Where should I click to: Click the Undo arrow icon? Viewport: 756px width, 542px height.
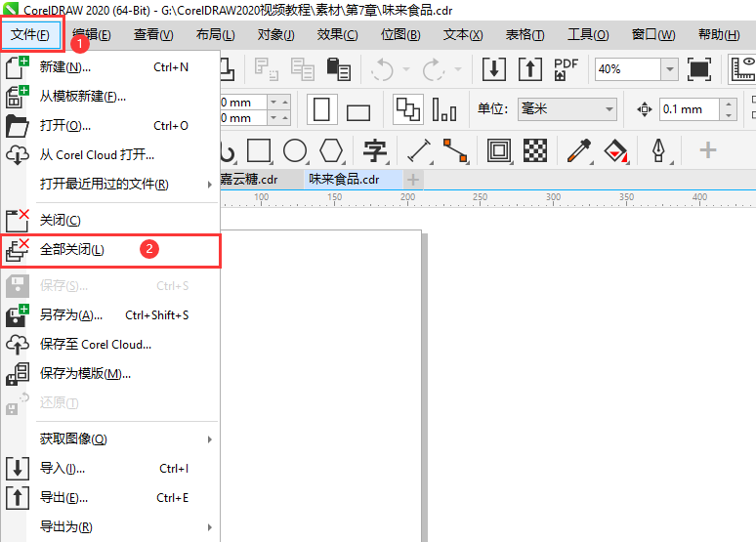pos(383,69)
